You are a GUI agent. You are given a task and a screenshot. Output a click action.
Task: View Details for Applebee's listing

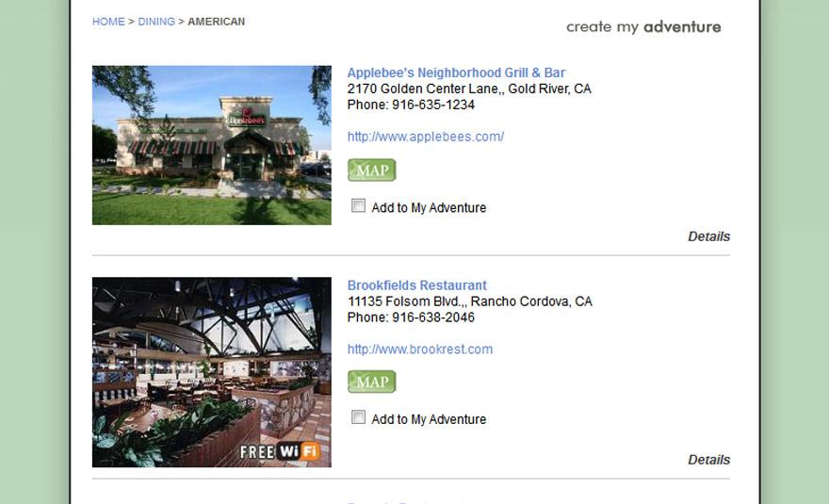(x=709, y=236)
